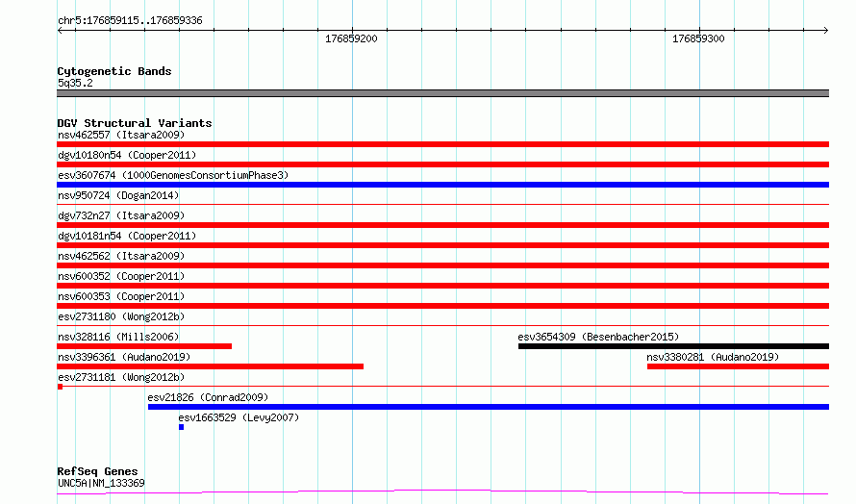Select nsv600352 (Cooper2011) label
The height and width of the screenshot is (504, 856).
click(121, 276)
